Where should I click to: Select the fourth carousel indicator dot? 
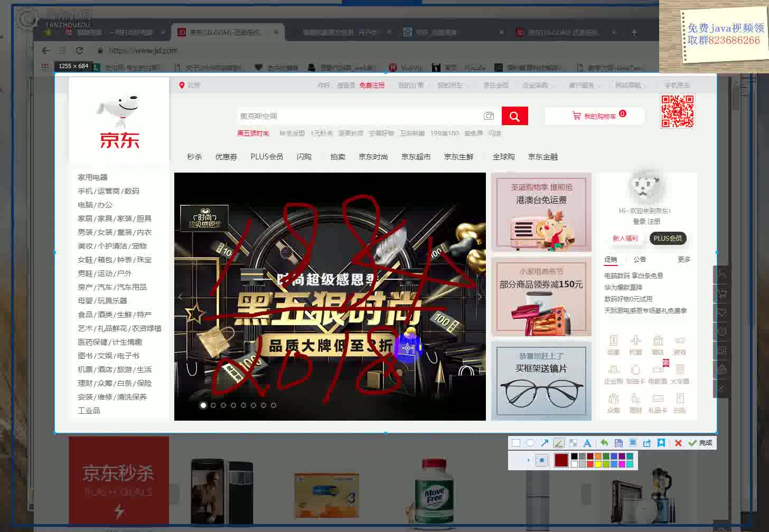click(233, 405)
